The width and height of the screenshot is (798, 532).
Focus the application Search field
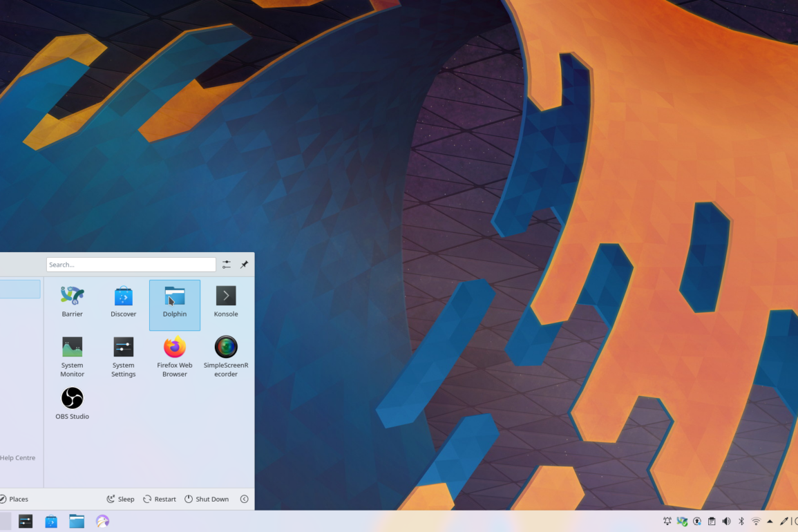tap(131, 265)
